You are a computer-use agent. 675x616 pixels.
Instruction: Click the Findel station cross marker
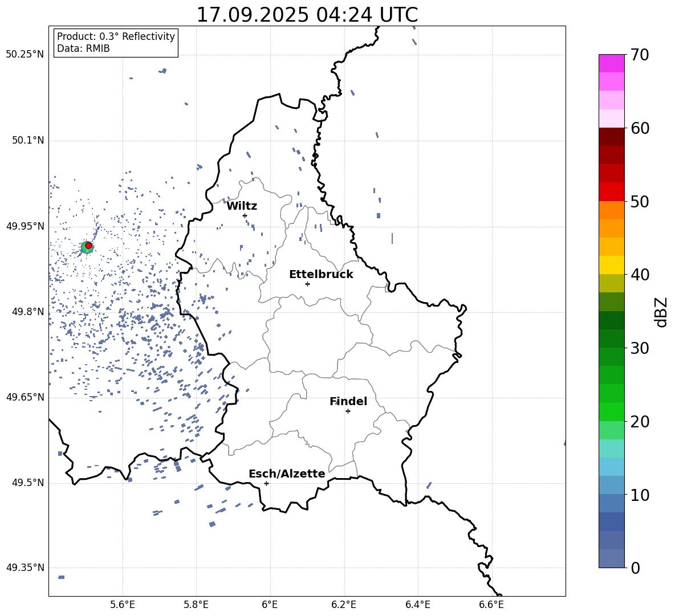pyautogui.click(x=348, y=411)
